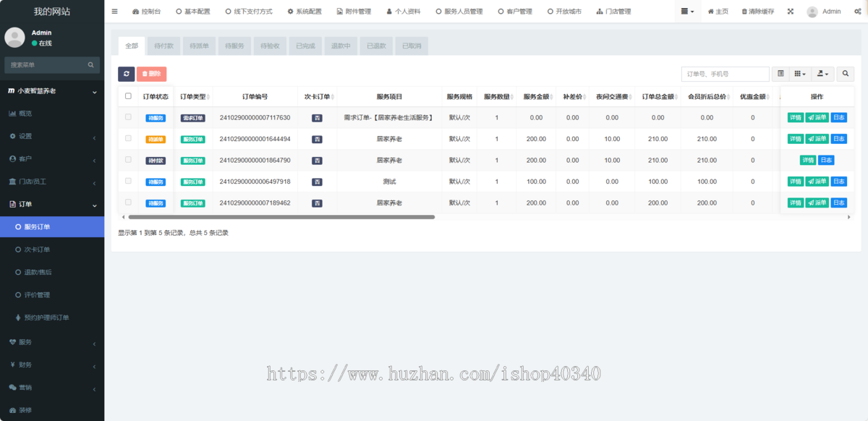Open 系统配置 gear menu item

click(305, 12)
